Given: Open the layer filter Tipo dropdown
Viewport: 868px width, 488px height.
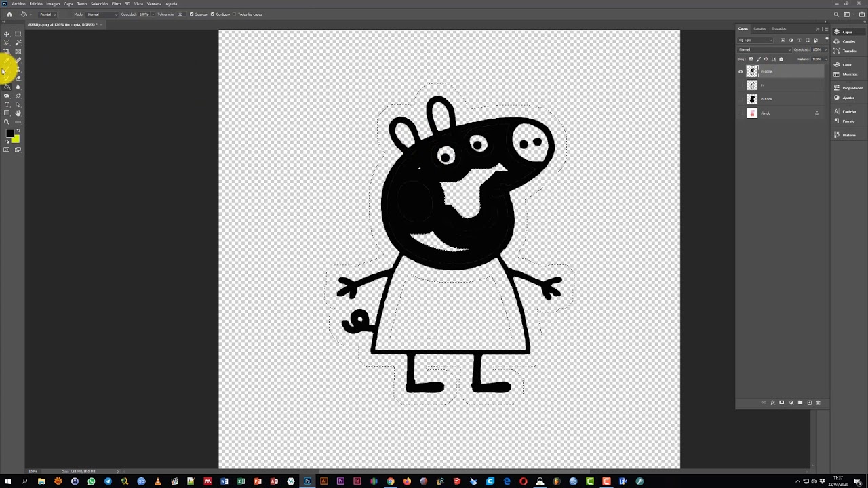Looking at the screenshot, I should click(755, 40).
